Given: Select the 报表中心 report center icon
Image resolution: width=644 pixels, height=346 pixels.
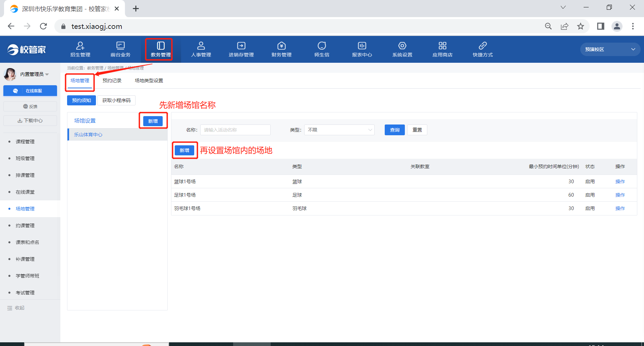Looking at the screenshot, I should coord(362,46).
